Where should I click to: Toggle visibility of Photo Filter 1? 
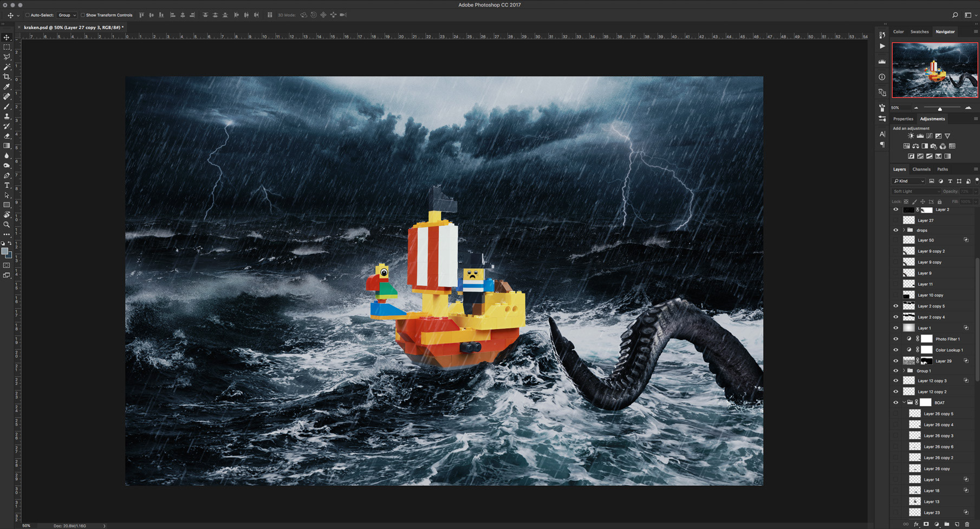tap(895, 339)
